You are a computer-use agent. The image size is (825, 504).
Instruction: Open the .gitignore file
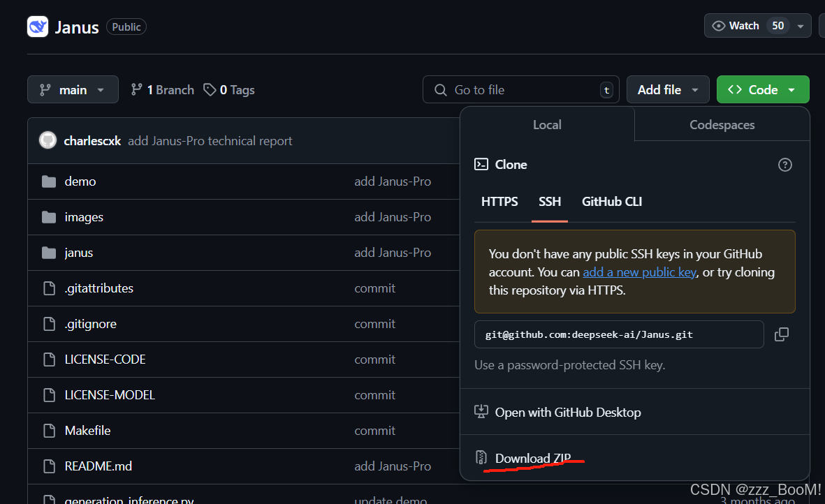click(x=91, y=324)
